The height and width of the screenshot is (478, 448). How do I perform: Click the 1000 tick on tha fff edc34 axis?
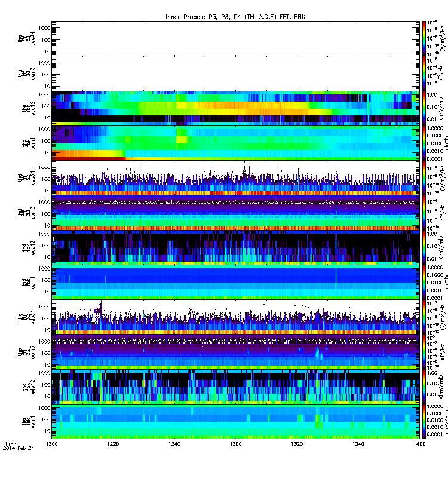[x=44, y=28]
